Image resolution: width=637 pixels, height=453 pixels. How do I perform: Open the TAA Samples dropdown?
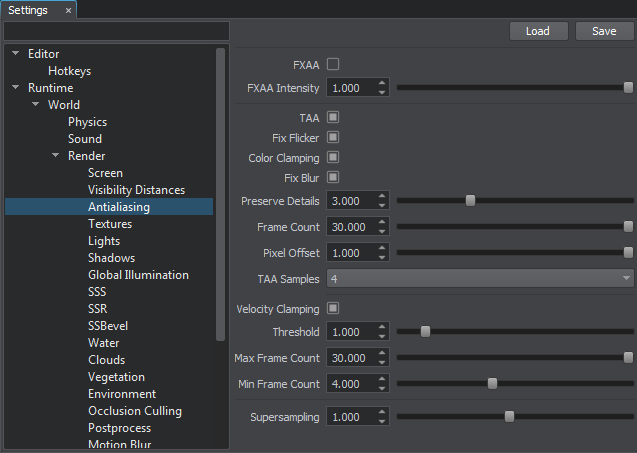tap(480, 279)
